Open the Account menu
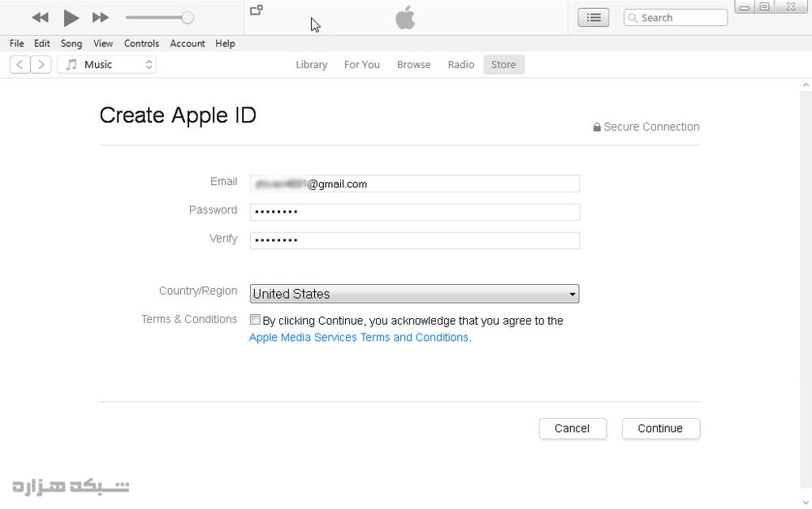Screen dimensions: 812x509 pyautogui.click(x=188, y=44)
